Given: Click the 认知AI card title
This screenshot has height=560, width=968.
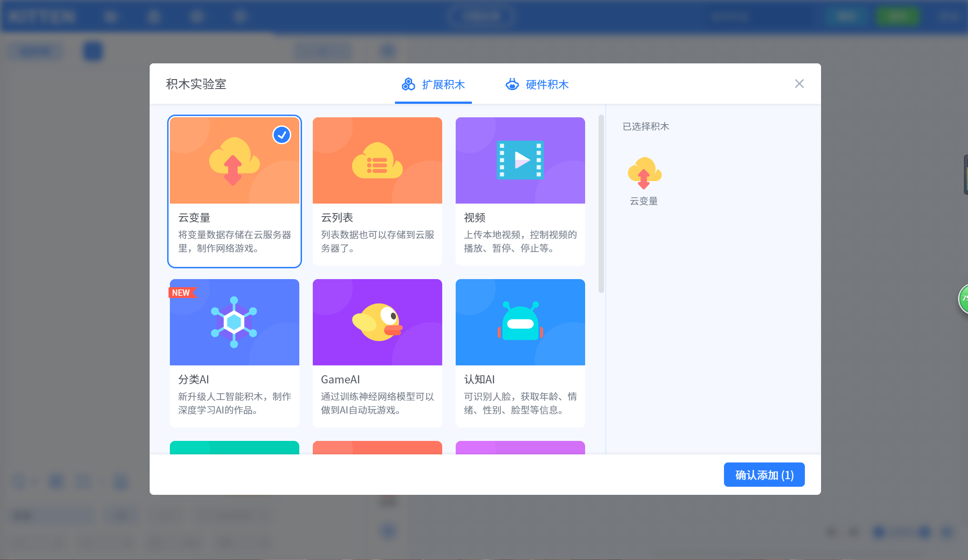Looking at the screenshot, I should [480, 379].
